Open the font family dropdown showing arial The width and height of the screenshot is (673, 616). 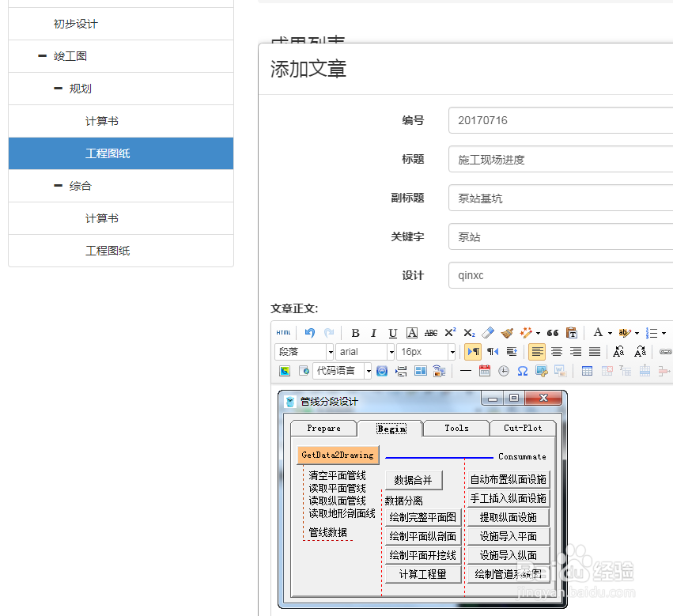365,351
